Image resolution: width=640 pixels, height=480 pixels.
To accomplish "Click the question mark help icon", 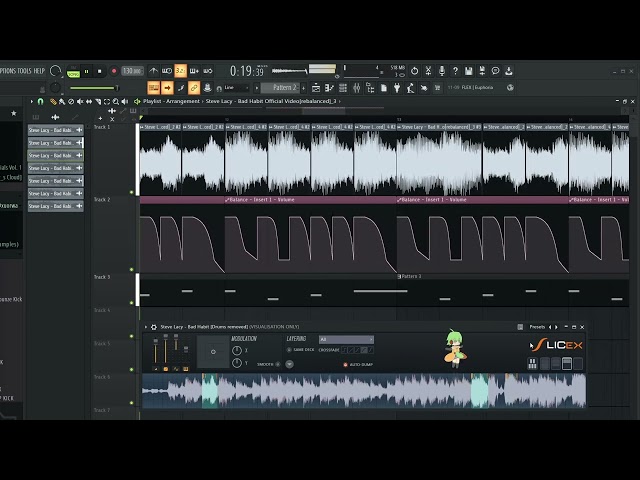I will 455,71.
